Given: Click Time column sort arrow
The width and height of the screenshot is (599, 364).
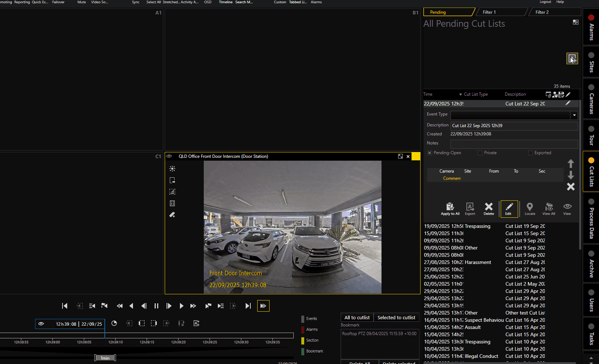Looking at the screenshot, I should [460, 95].
